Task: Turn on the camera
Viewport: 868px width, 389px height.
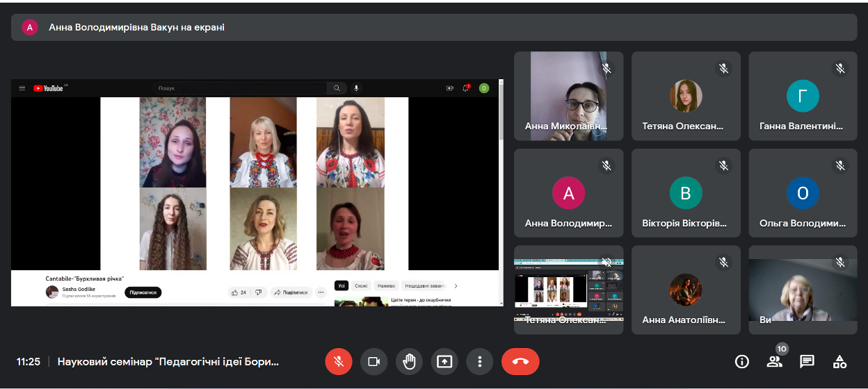Action: [373, 361]
